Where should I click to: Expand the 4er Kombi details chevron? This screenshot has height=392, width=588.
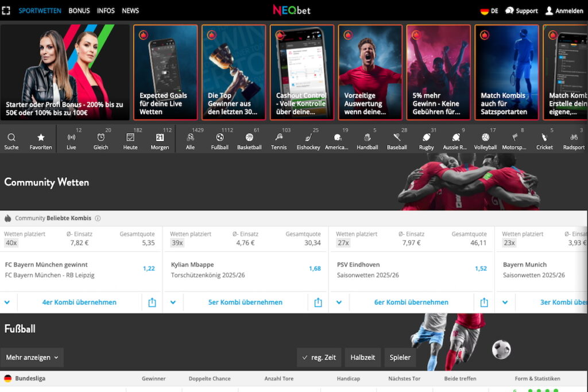click(x=7, y=302)
